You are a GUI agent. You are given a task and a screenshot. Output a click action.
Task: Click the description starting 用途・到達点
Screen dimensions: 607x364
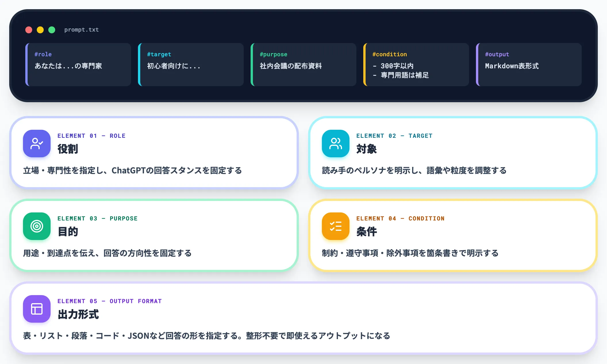pos(107,253)
